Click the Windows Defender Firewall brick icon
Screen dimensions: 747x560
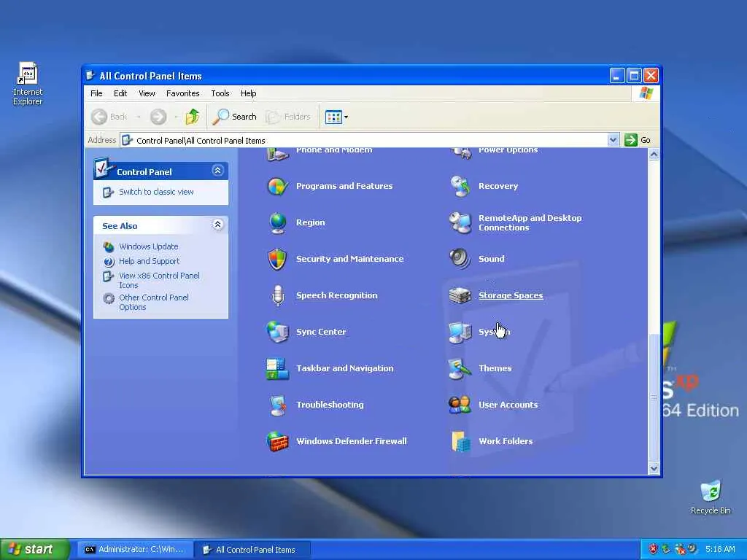coord(277,441)
